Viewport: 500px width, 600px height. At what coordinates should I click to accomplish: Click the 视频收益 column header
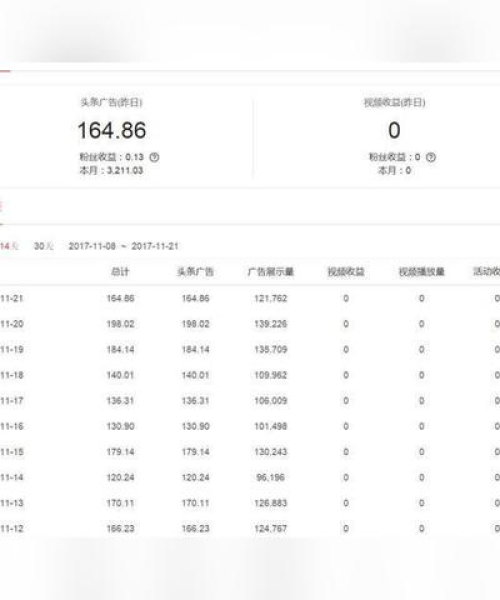346,272
